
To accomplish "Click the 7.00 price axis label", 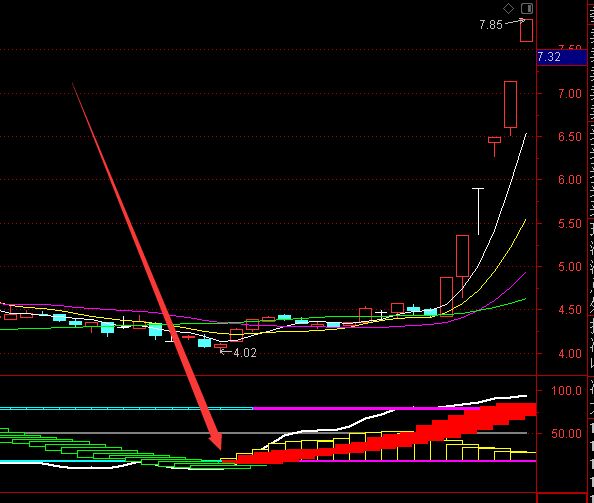I will click(x=569, y=94).
